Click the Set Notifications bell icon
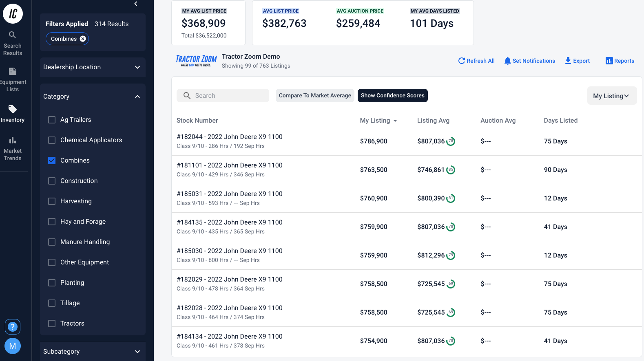 pos(507,61)
